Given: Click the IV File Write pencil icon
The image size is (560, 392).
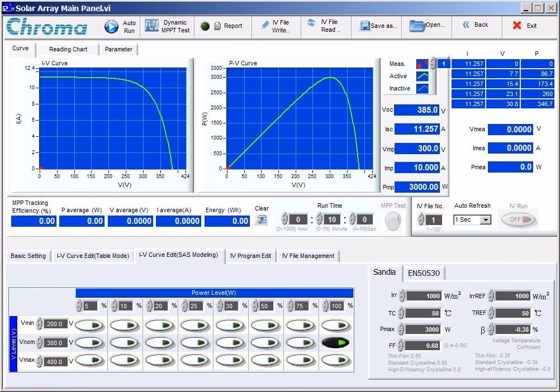Looking at the screenshot, I should click(x=265, y=25).
